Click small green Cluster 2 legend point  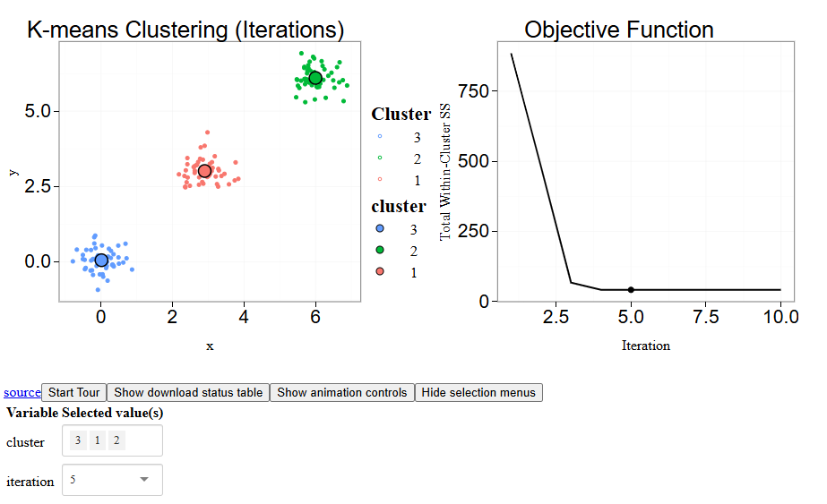[x=380, y=158]
